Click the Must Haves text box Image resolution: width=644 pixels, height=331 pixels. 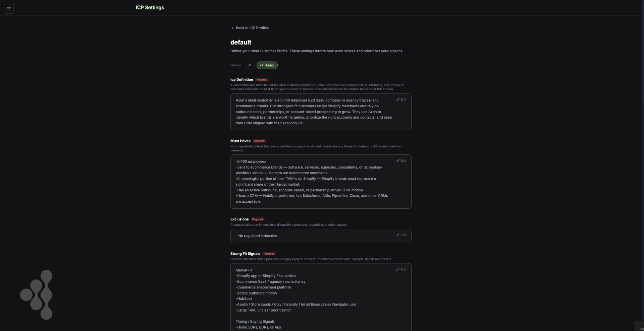coord(321,182)
